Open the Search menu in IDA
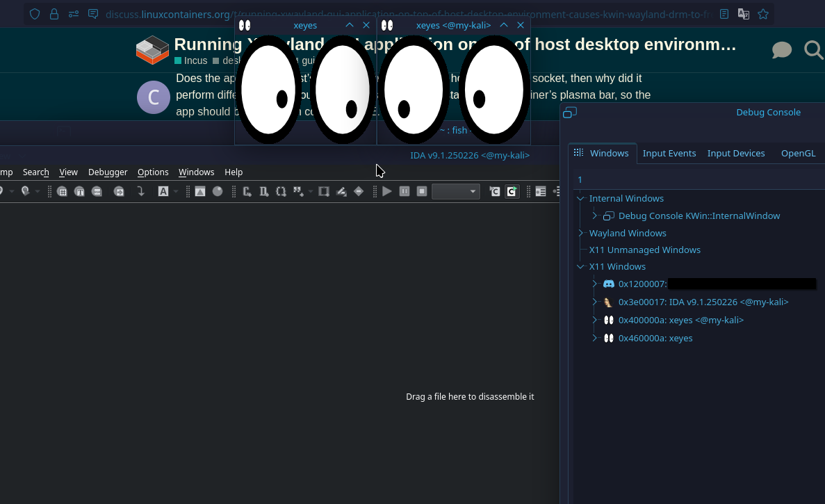825x504 pixels. [35, 172]
